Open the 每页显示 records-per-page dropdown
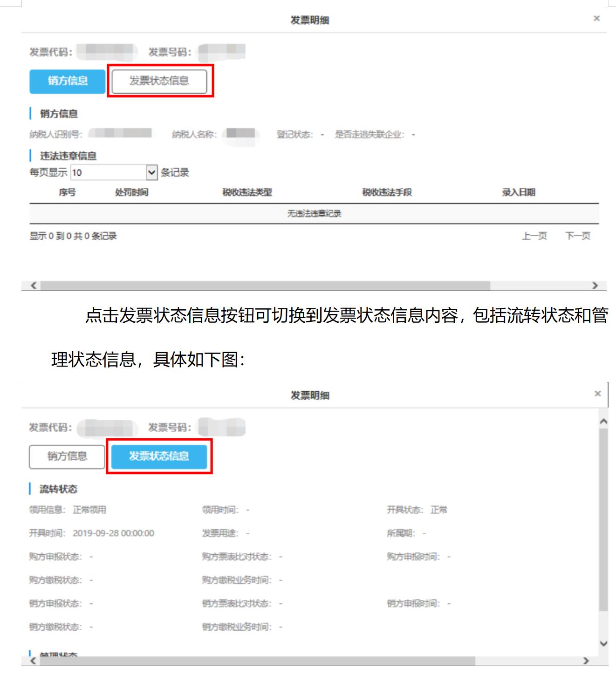The image size is (616, 681). tap(114, 173)
